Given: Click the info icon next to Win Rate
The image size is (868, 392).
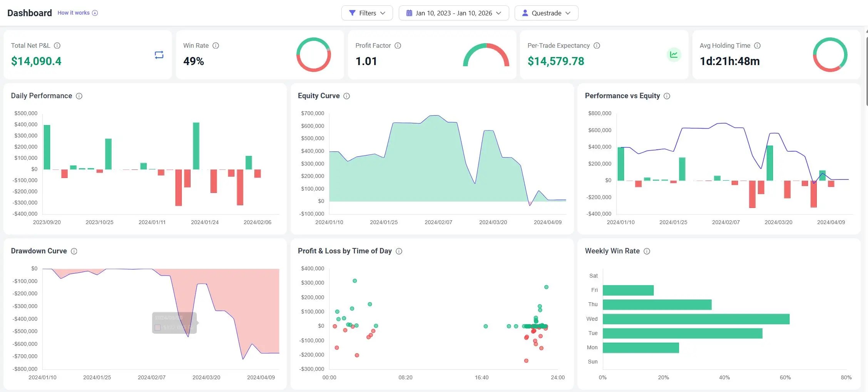Looking at the screenshot, I should point(216,45).
